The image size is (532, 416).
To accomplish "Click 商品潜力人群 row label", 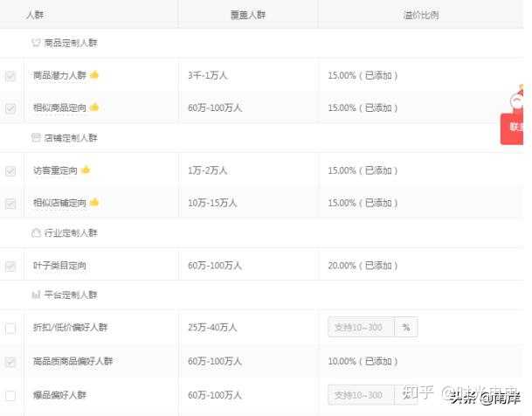I will click(x=59, y=75).
